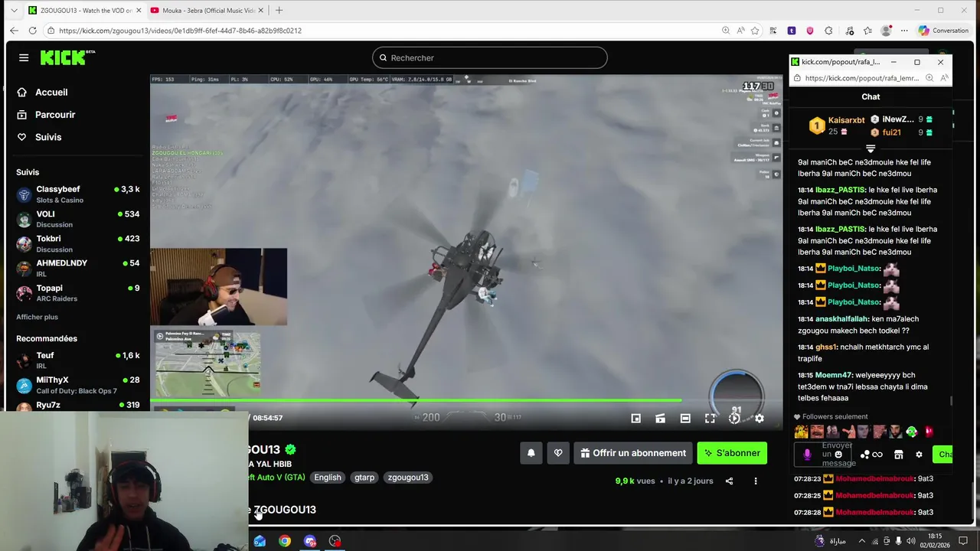Open the Copilot Conversation button
Screen dimensions: 980x551
pos(943,31)
